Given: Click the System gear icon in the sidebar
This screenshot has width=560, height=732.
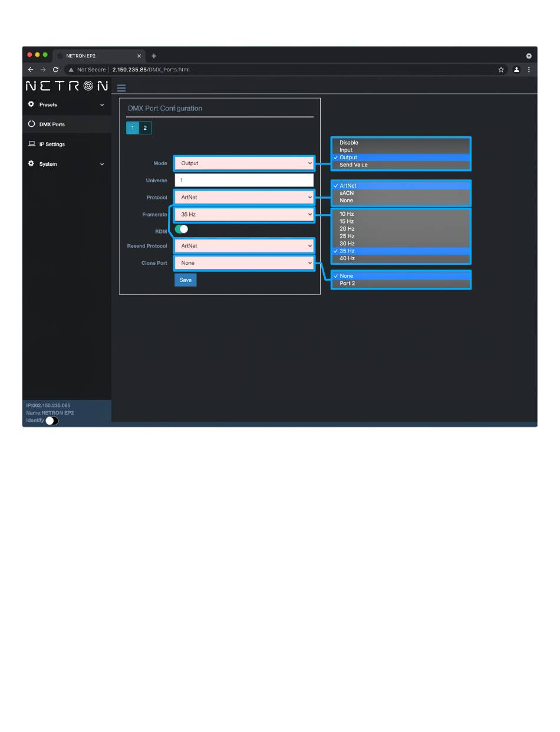Looking at the screenshot, I should (32, 164).
